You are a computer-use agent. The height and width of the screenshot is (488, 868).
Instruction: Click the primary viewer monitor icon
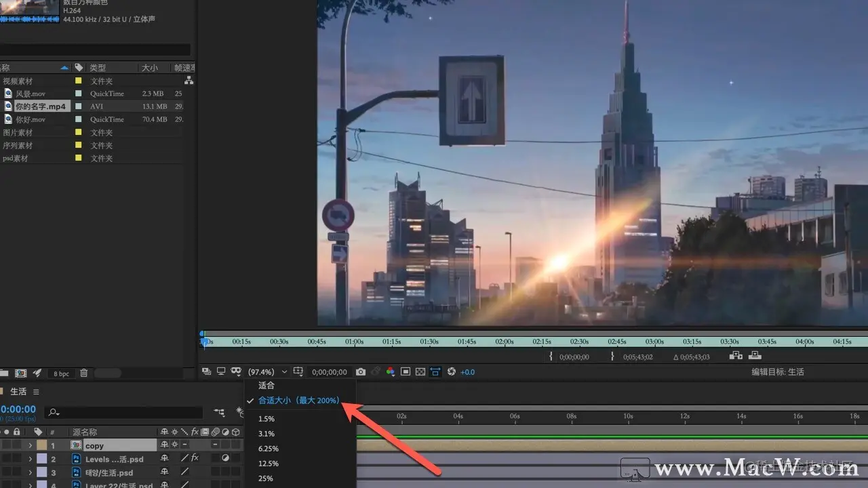tap(221, 371)
